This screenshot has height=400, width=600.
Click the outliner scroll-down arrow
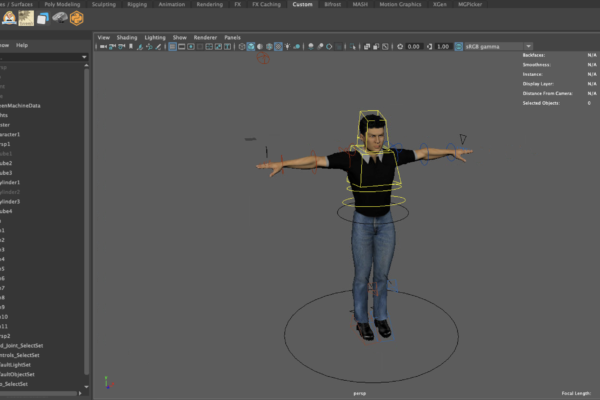pyautogui.click(x=86, y=387)
